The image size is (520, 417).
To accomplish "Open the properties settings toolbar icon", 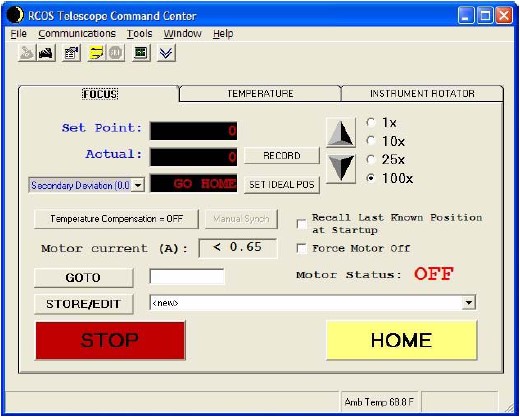I will (x=71, y=53).
